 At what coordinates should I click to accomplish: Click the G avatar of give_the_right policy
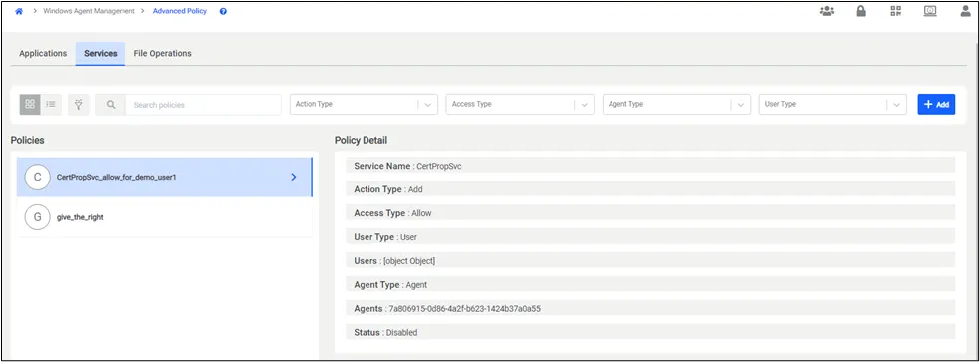(38, 217)
